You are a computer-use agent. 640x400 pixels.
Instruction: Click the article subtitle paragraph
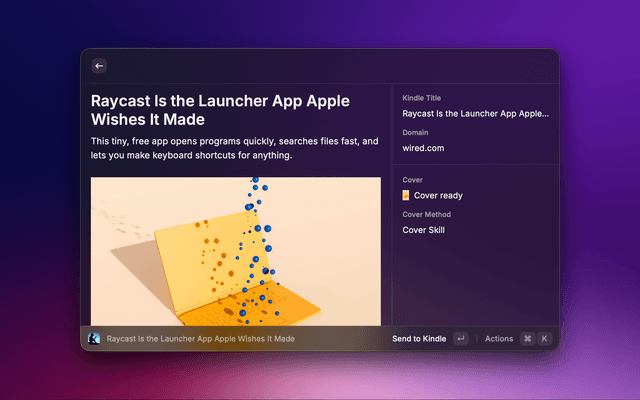point(234,149)
